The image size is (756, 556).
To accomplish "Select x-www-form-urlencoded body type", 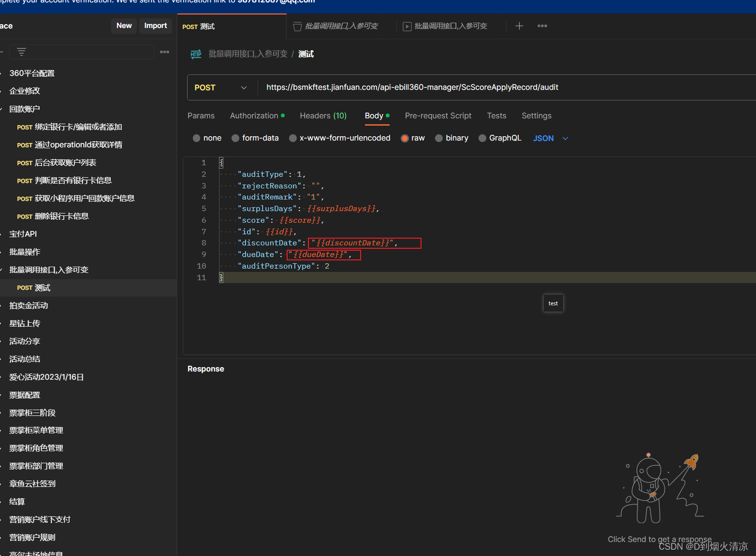I will pos(292,138).
